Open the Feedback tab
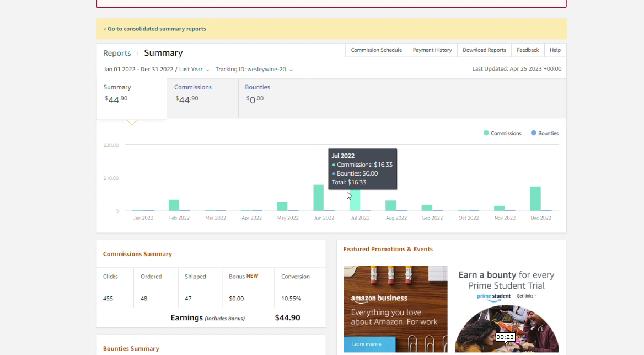The height and width of the screenshot is (355, 644). pos(528,50)
